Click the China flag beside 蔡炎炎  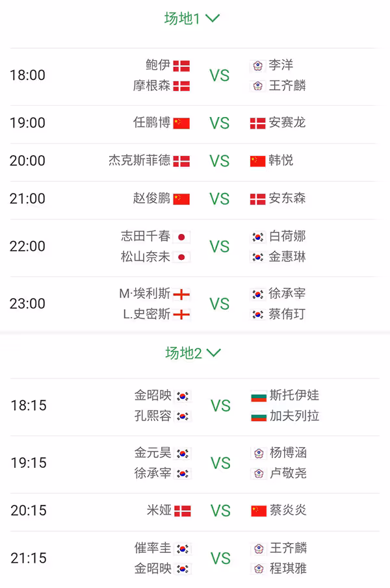(x=259, y=511)
